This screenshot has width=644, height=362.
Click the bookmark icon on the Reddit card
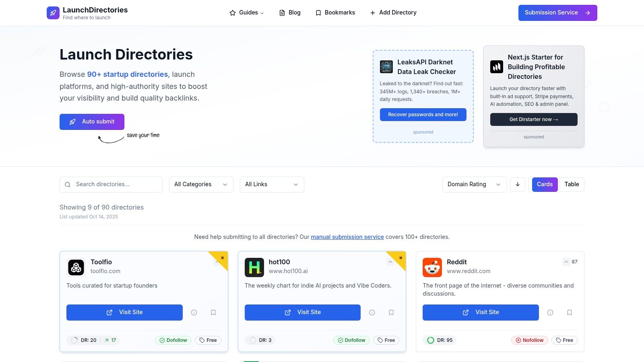570,312
